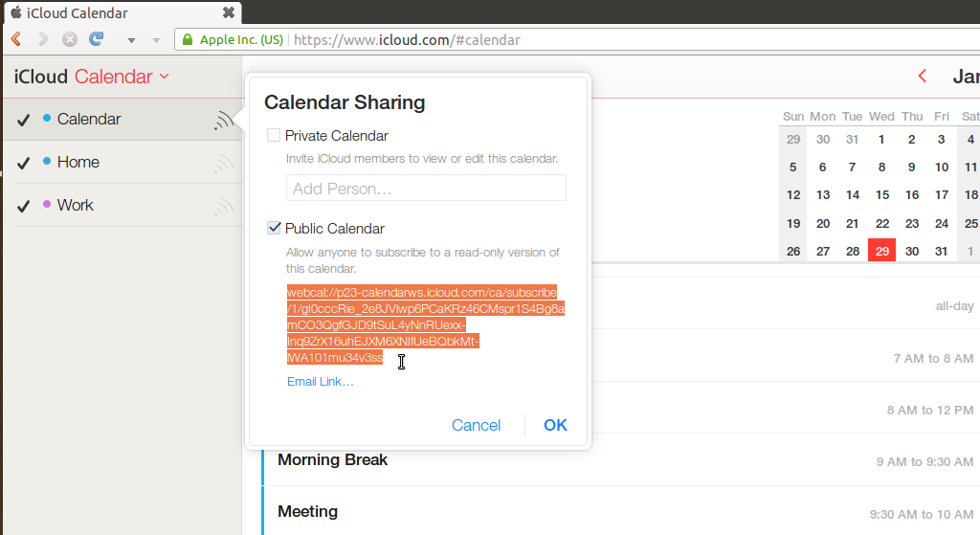Select January 15 in the mini calendar
Image resolution: width=980 pixels, height=535 pixels.
pyautogui.click(x=881, y=194)
